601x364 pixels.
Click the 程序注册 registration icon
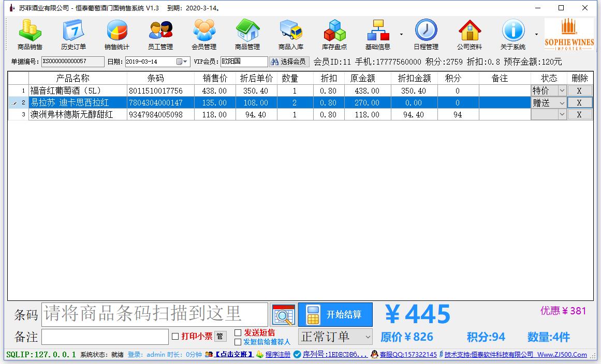[260, 354]
